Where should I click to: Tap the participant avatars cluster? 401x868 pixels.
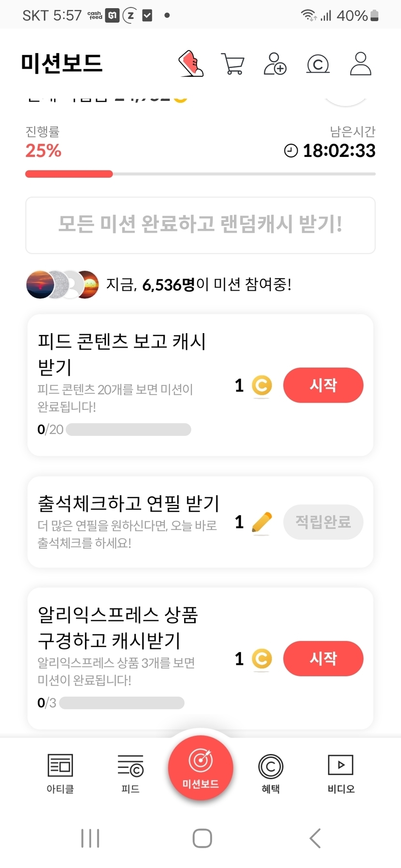(x=62, y=284)
